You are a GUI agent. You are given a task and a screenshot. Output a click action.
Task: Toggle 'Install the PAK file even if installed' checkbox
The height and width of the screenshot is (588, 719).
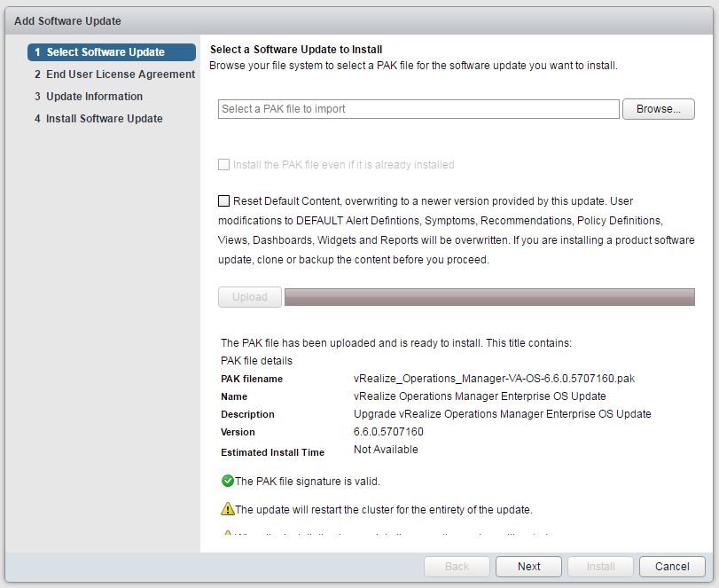tap(224, 165)
